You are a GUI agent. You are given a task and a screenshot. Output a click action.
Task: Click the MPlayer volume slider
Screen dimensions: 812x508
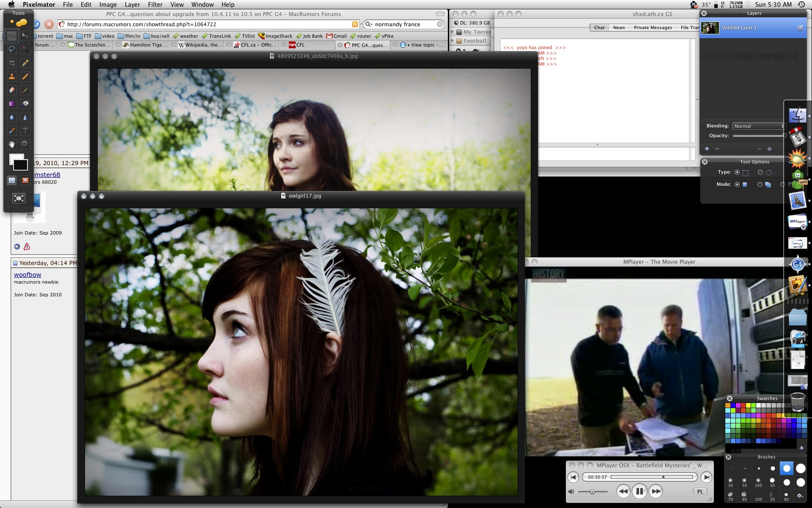coord(593,491)
